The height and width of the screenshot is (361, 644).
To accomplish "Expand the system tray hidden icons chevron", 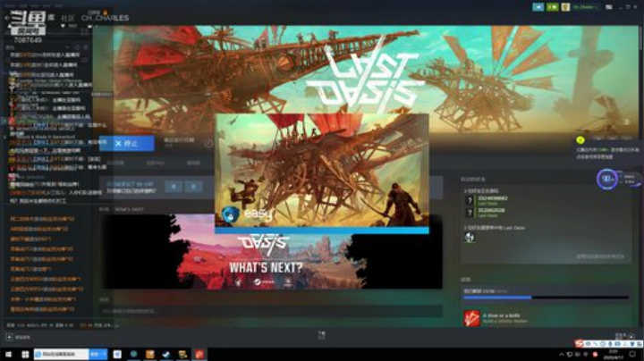I will click(x=562, y=355).
